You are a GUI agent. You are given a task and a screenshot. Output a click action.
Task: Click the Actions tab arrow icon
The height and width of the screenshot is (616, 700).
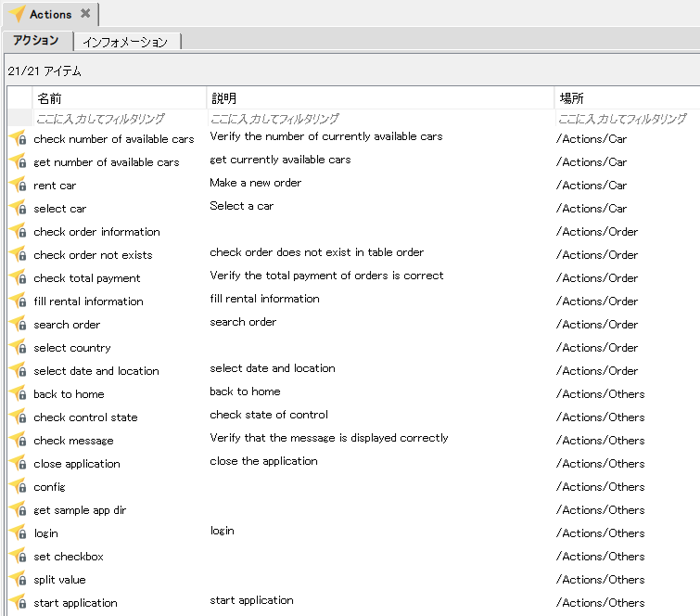coord(16,14)
